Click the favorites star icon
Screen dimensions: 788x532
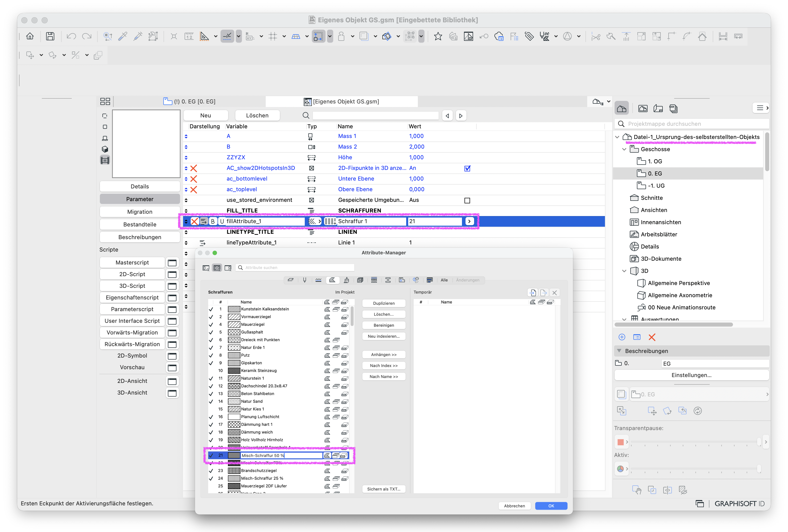[438, 36]
